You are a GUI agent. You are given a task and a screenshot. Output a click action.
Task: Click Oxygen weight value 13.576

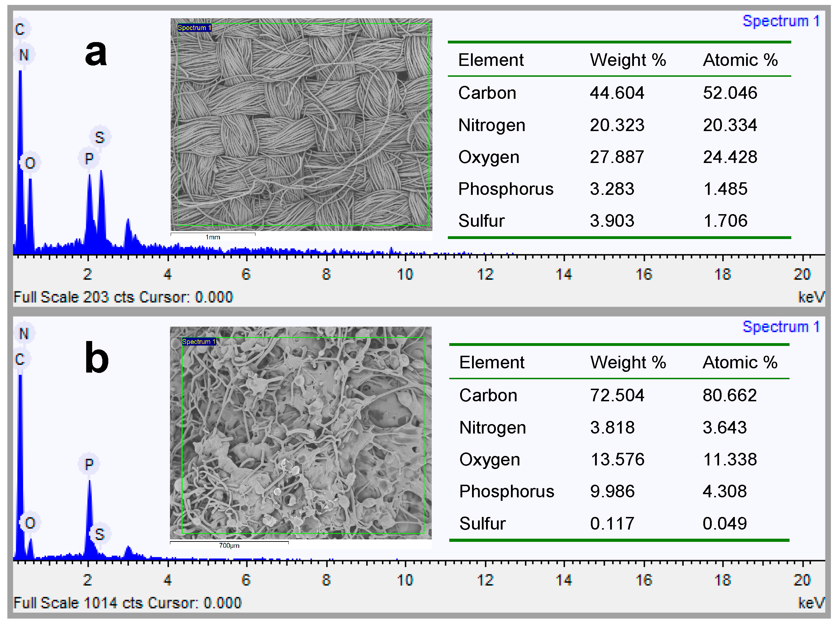[618, 459]
